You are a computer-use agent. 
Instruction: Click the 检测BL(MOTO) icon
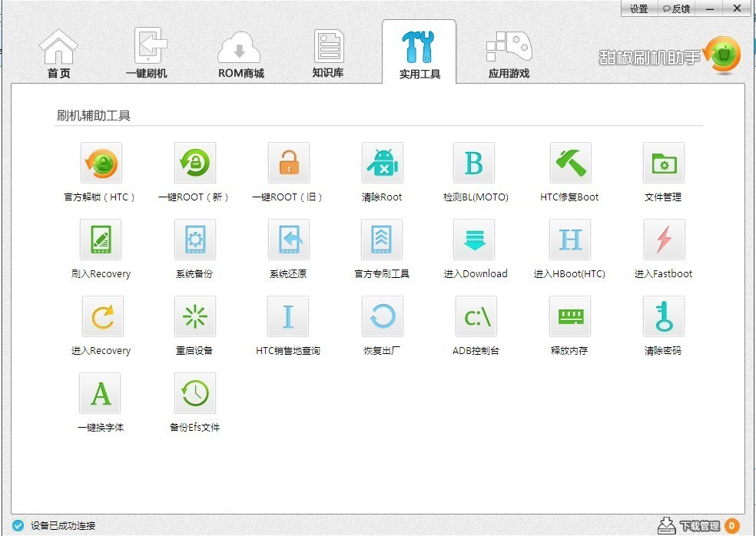pyautogui.click(x=475, y=163)
